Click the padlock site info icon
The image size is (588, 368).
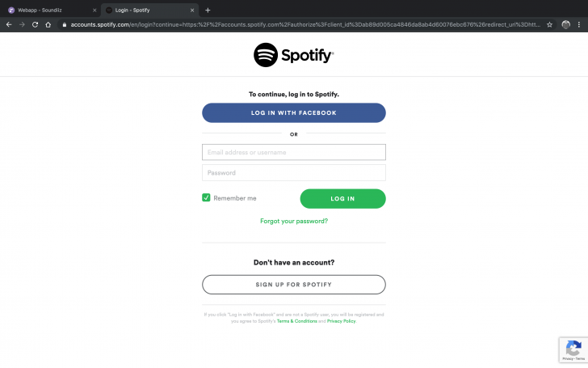click(65, 25)
